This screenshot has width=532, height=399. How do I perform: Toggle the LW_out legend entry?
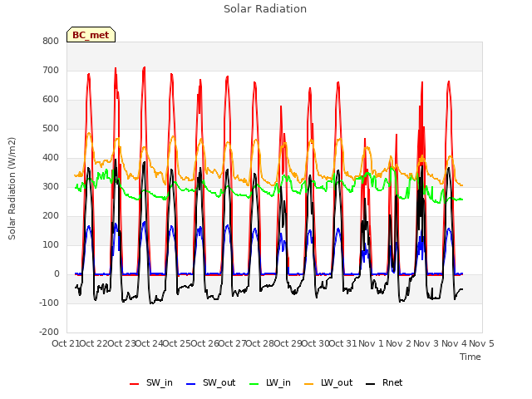[328, 382]
